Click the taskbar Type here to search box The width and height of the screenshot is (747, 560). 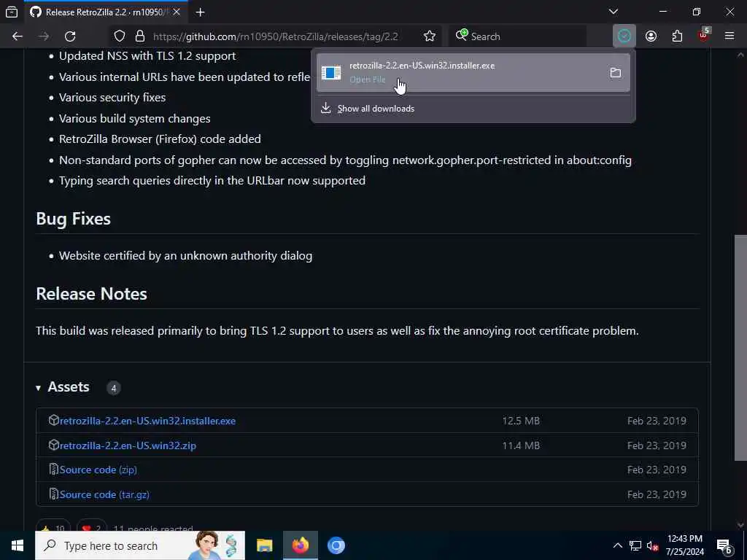(x=140, y=545)
